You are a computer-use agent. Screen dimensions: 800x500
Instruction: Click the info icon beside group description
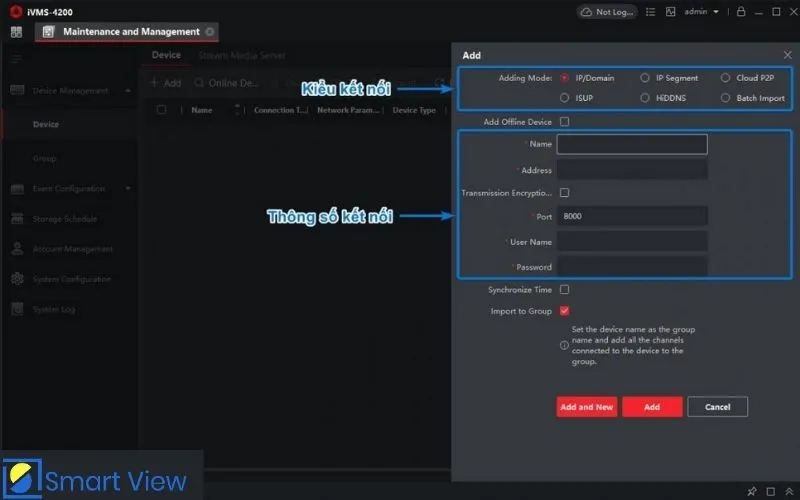click(x=564, y=345)
